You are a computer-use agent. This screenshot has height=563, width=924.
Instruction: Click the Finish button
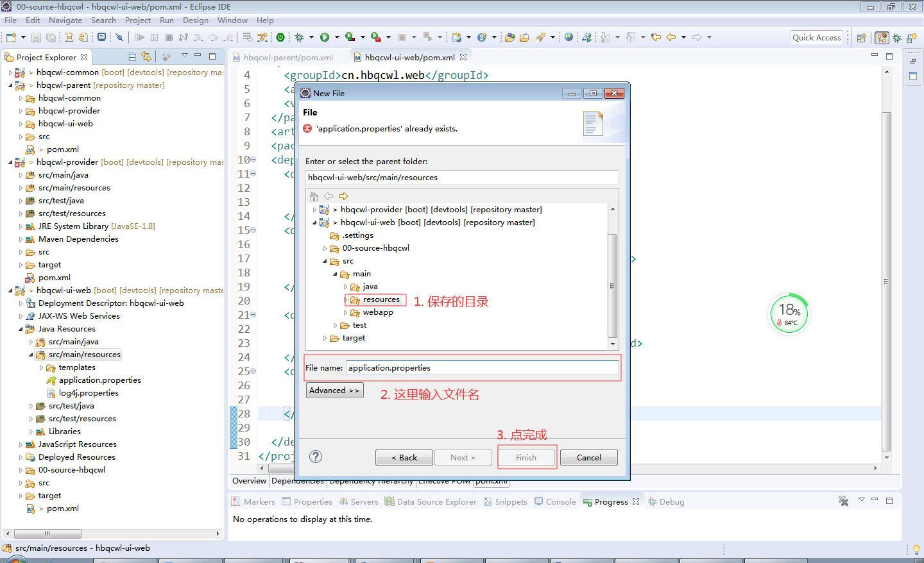click(x=526, y=457)
